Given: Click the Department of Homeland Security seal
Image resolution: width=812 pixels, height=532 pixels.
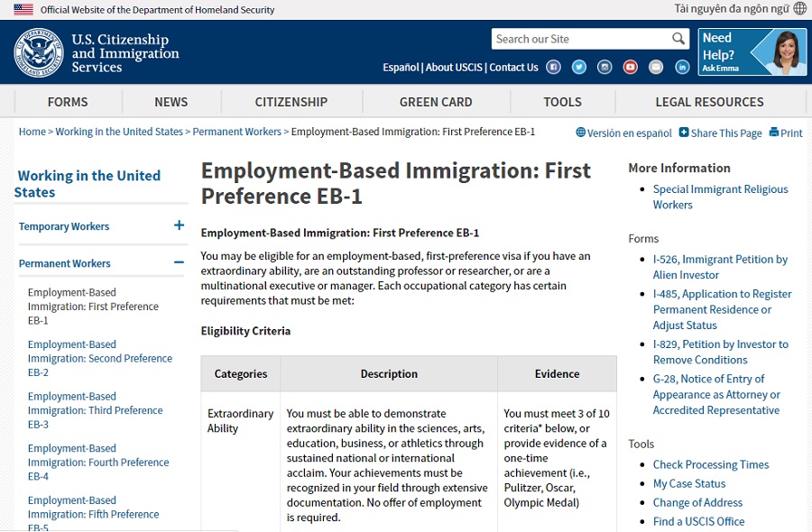Looking at the screenshot, I should [x=39, y=52].
